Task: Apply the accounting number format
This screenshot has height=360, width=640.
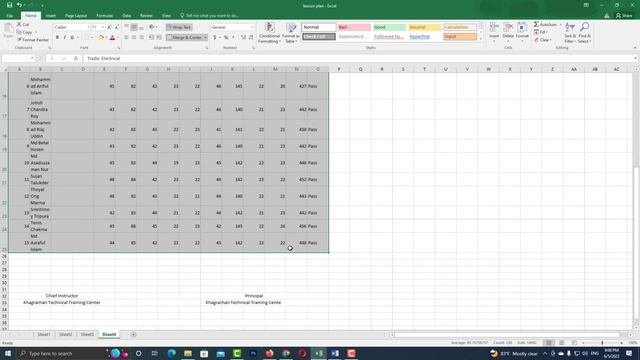Action: point(215,37)
